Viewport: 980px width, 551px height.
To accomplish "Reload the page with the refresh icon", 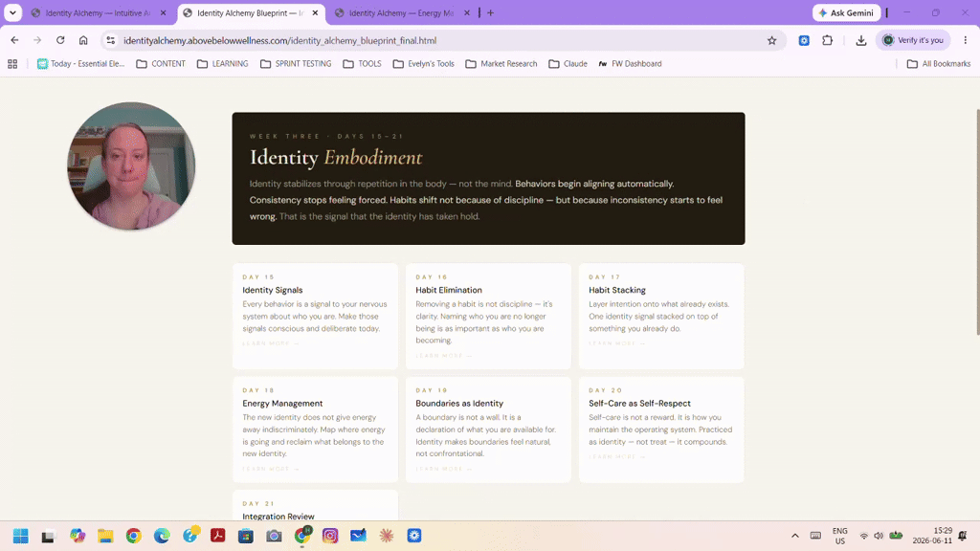I will (60, 40).
